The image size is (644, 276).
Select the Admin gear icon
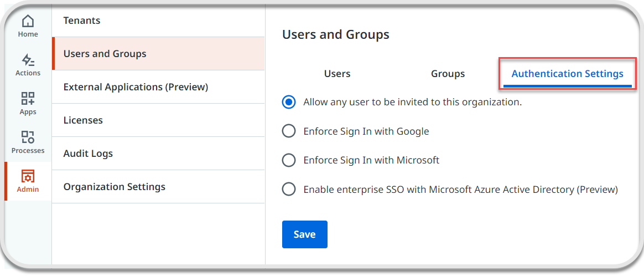[28, 177]
